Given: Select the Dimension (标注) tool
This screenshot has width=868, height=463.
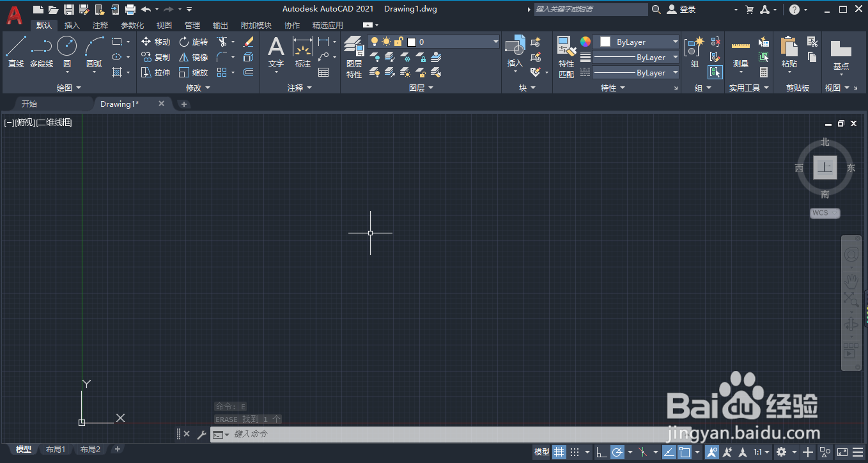Looking at the screenshot, I should click(x=302, y=52).
